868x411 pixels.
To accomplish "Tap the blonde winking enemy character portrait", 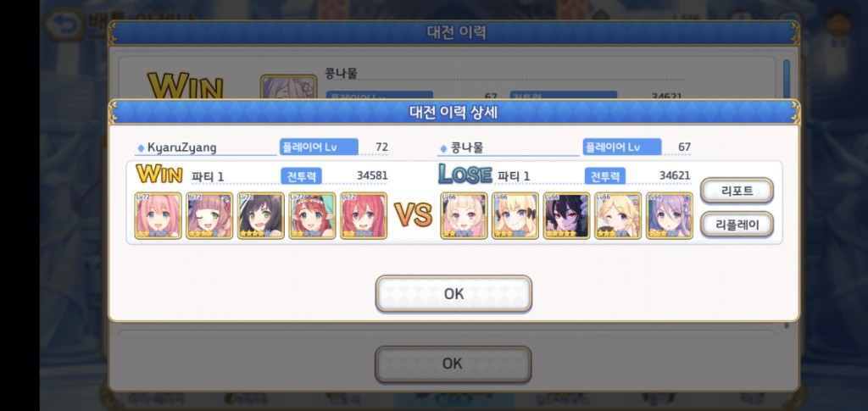I will pos(618,216).
